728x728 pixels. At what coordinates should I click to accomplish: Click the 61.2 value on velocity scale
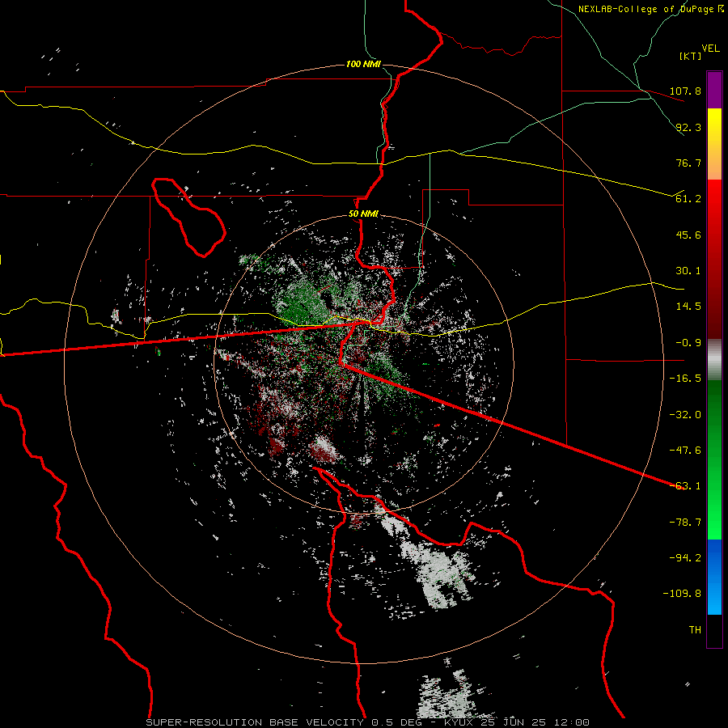(x=688, y=199)
